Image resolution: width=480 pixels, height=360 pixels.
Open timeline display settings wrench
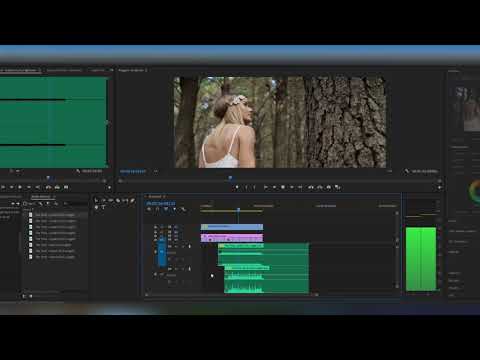click(x=183, y=209)
